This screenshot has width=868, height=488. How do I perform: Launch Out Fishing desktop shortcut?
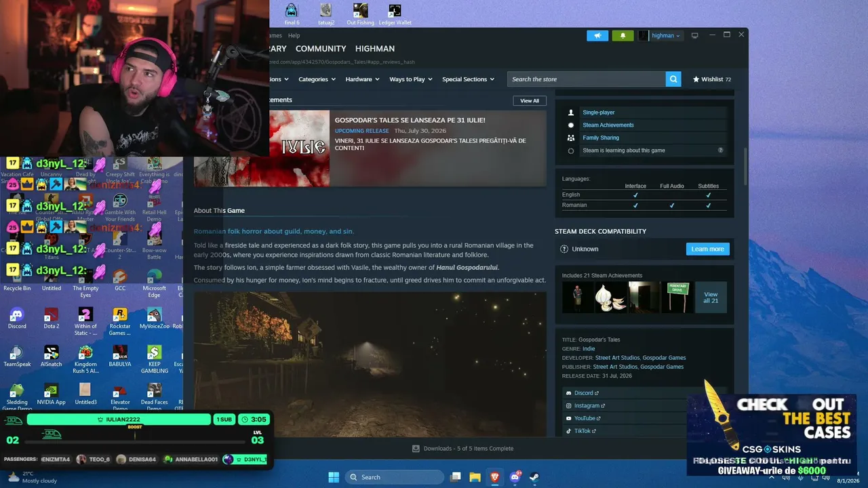[x=360, y=14]
